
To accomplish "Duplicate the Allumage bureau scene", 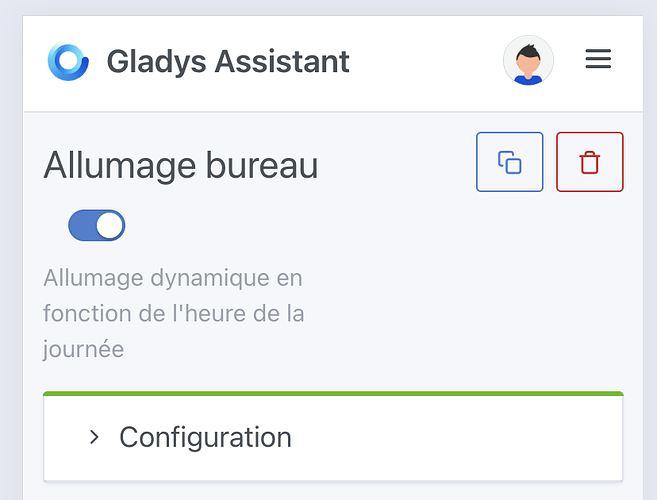I will (x=510, y=162).
